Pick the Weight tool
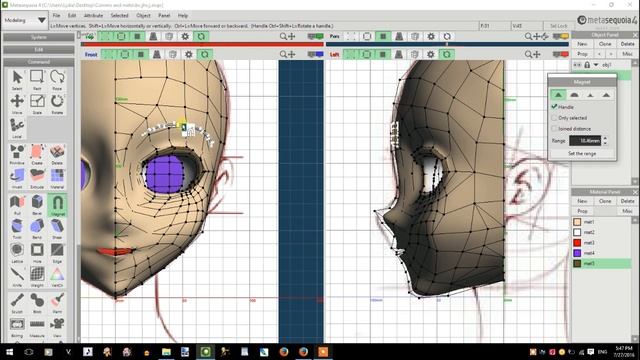Image resolution: width=640 pixels, height=360 pixels. click(37, 277)
